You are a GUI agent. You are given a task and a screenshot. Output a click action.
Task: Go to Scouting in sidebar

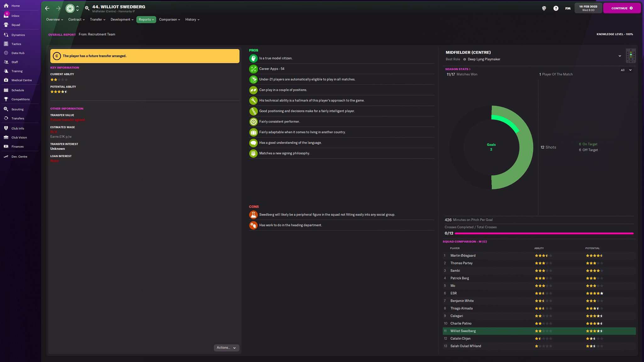[17, 109]
